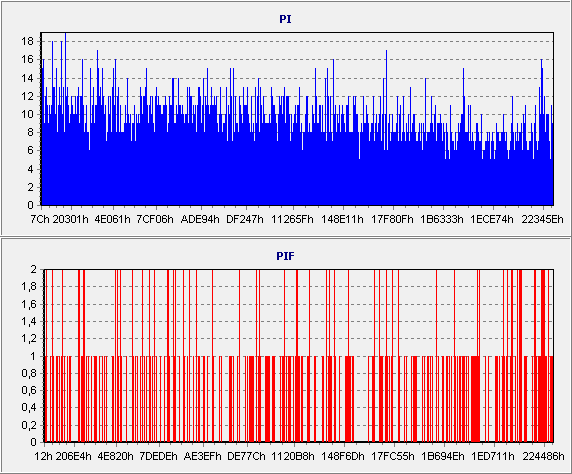Click PI x-axis label 20301h
Screen dimensions: 572x474
[x=70, y=219]
